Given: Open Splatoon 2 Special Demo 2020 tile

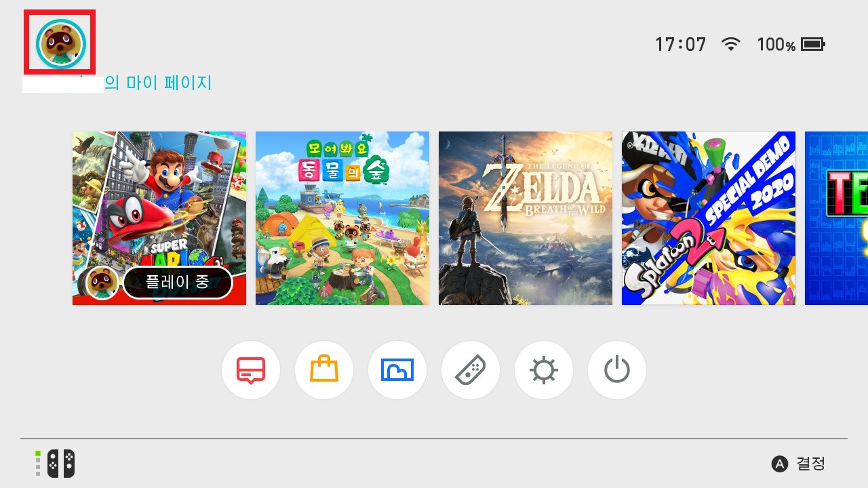Looking at the screenshot, I should (709, 218).
